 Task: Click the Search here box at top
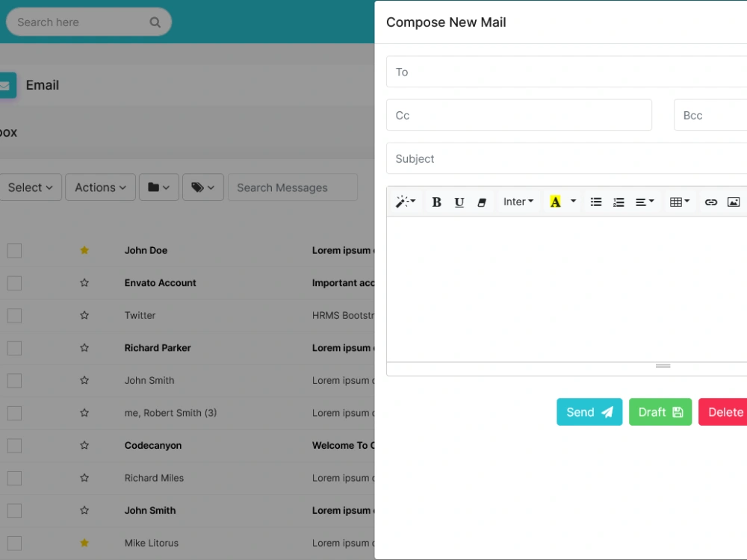click(89, 22)
